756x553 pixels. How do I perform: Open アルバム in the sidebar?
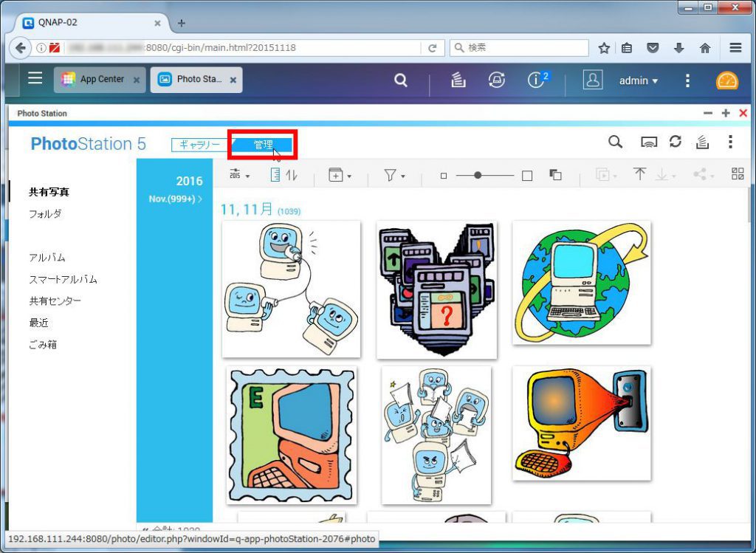pos(47,258)
